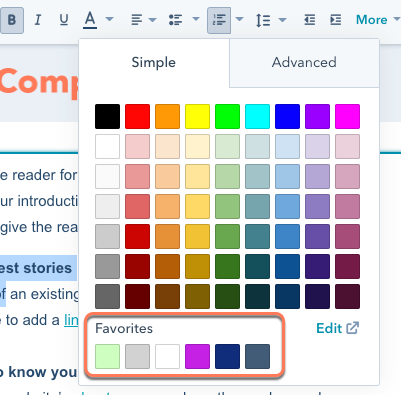Toggle bold formatting

point(12,20)
